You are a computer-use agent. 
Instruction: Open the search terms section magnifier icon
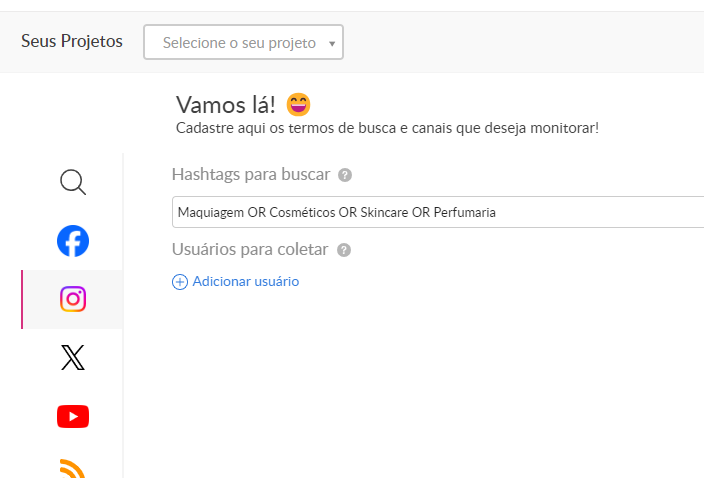coord(73,182)
